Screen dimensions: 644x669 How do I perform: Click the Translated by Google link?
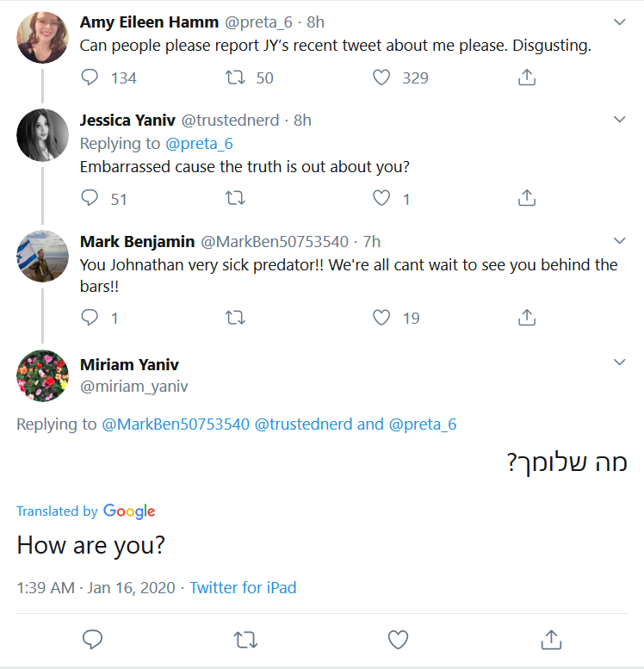(86, 511)
